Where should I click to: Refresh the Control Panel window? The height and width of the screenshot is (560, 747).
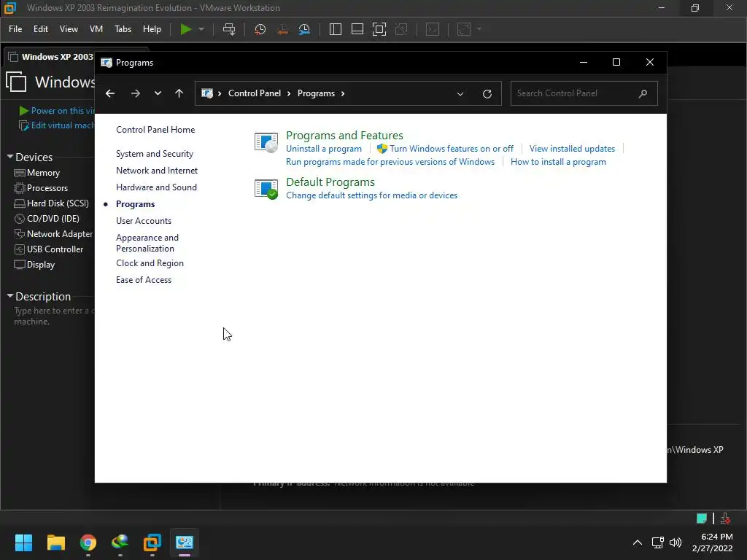point(487,94)
